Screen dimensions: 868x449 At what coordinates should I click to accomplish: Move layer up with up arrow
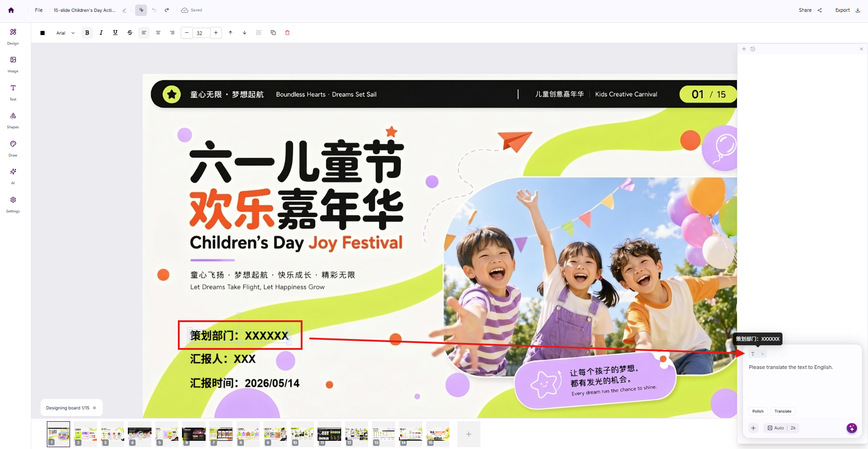[230, 33]
